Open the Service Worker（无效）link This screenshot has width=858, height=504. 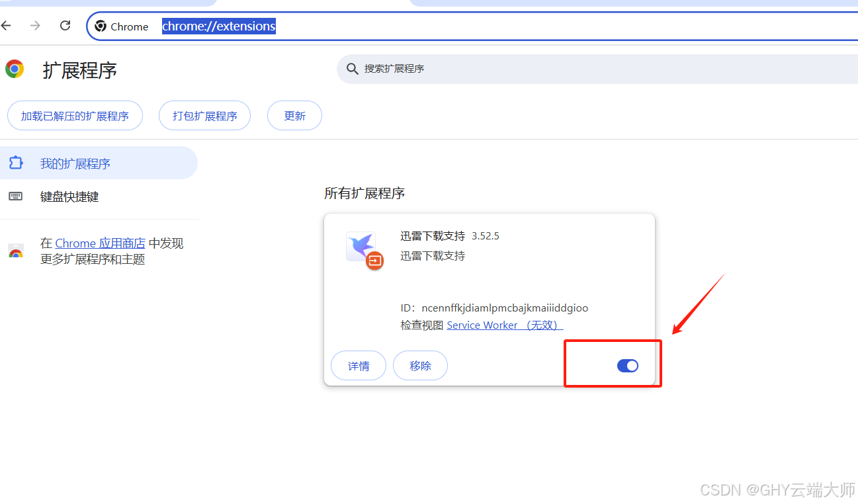(x=505, y=325)
